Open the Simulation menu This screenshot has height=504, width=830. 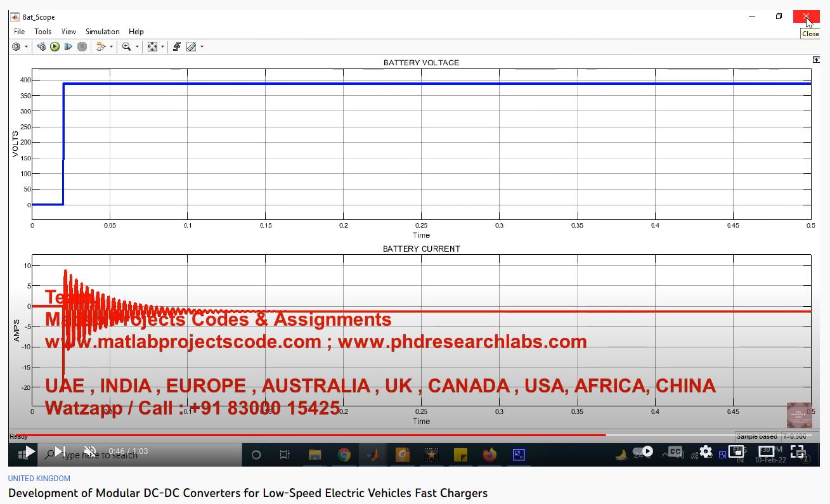pyautogui.click(x=102, y=32)
